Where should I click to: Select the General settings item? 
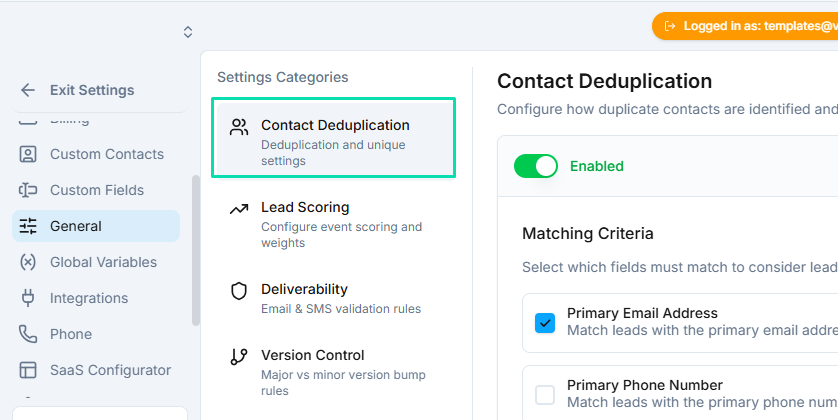pos(96,226)
